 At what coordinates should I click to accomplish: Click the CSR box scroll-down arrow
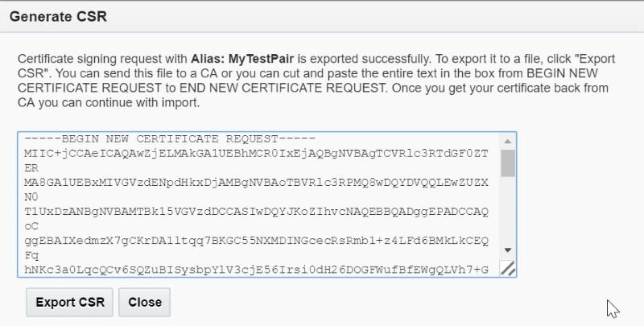[x=508, y=250]
